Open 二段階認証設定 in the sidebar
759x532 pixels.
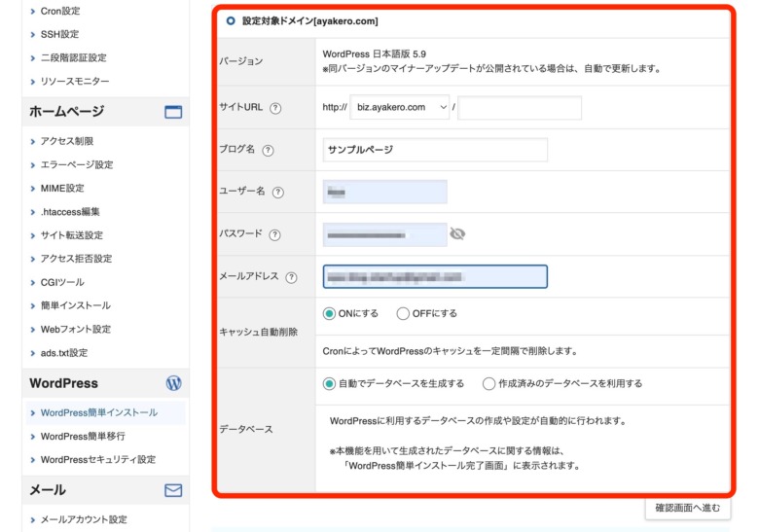73,58
